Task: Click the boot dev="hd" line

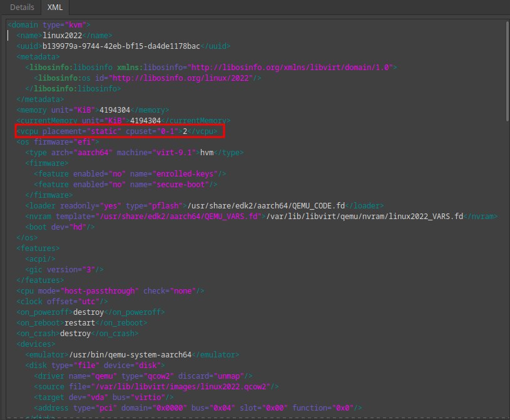Action: 60,227
